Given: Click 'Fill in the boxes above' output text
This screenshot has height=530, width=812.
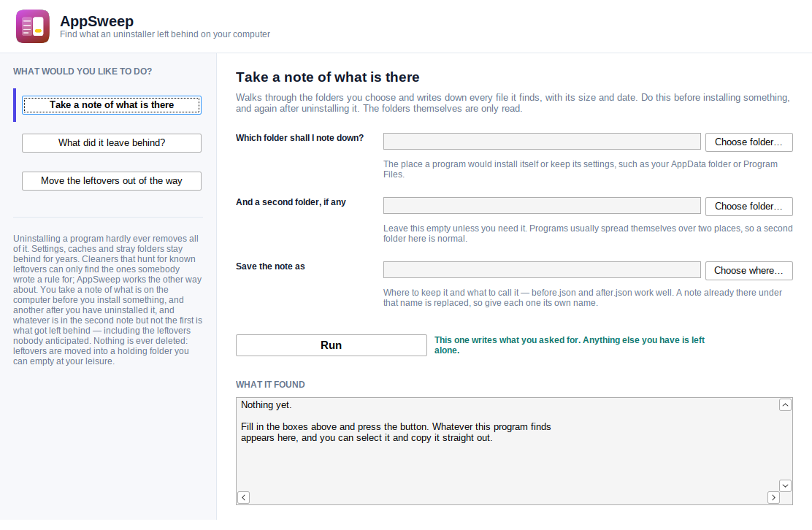Looking at the screenshot, I should (396, 432).
